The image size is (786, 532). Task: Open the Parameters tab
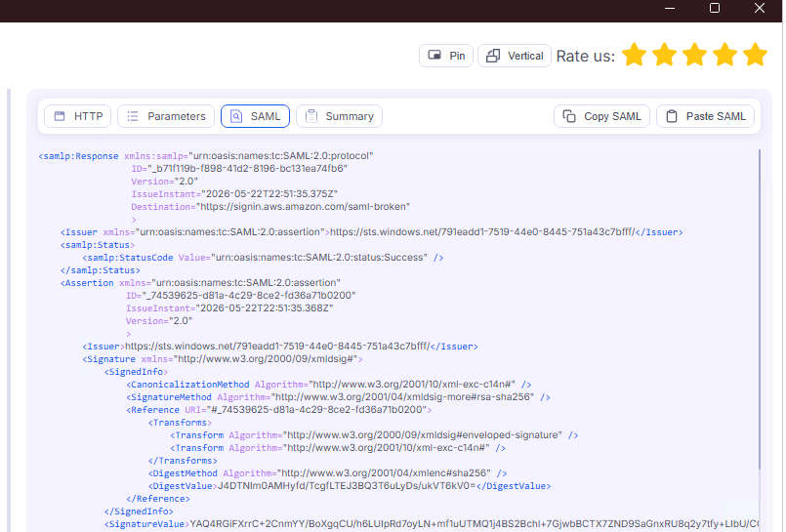click(x=166, y=116)
